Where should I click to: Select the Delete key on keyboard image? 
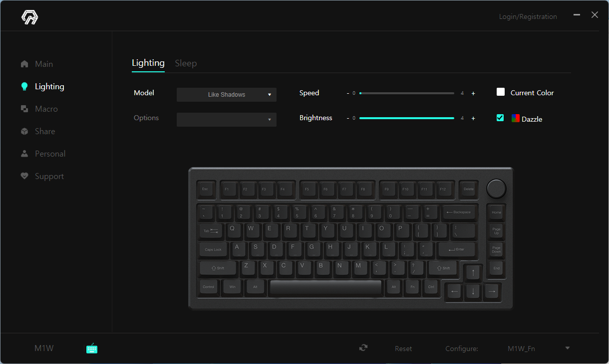[468, 189]
